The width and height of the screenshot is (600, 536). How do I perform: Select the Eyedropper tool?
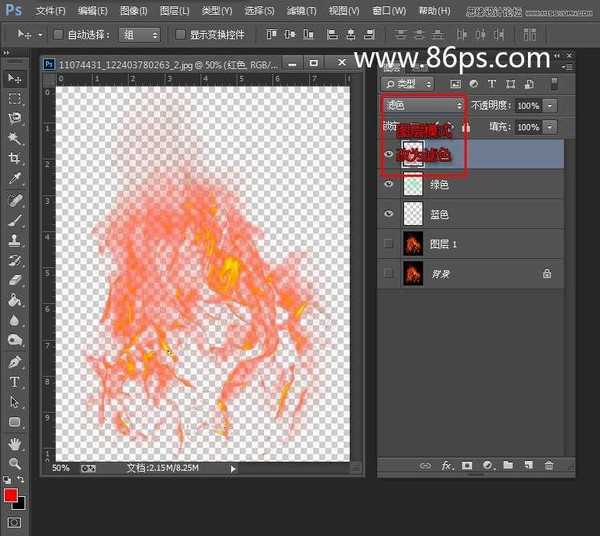pos(14,179)
